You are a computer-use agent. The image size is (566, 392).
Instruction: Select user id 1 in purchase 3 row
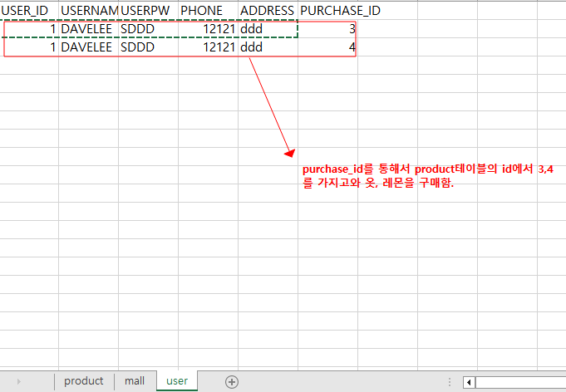coord(29,29)
